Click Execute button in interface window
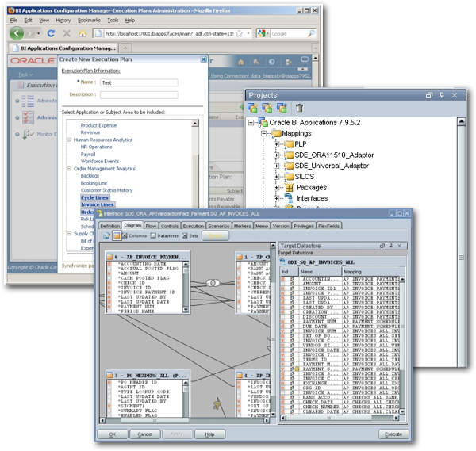This screenshot has height=451, width=476. (393, 434)
